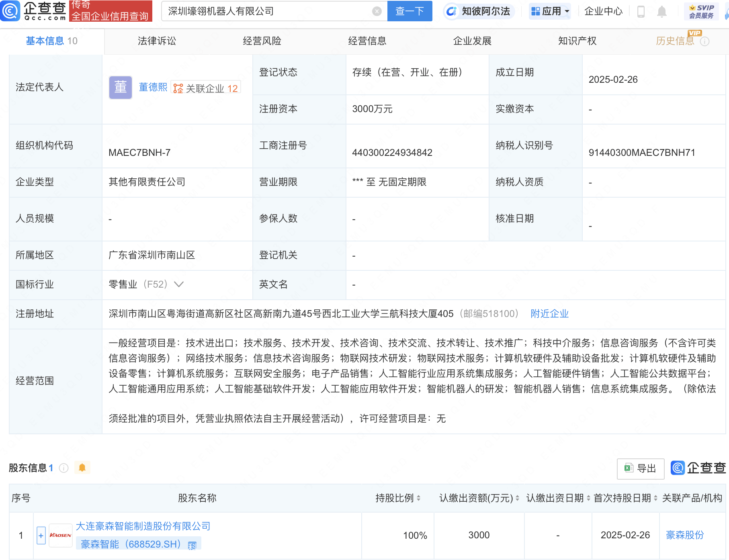Sort by 认缴出资额 column
729x560 pixels.
pyautogui.click(x=517, y=498)
